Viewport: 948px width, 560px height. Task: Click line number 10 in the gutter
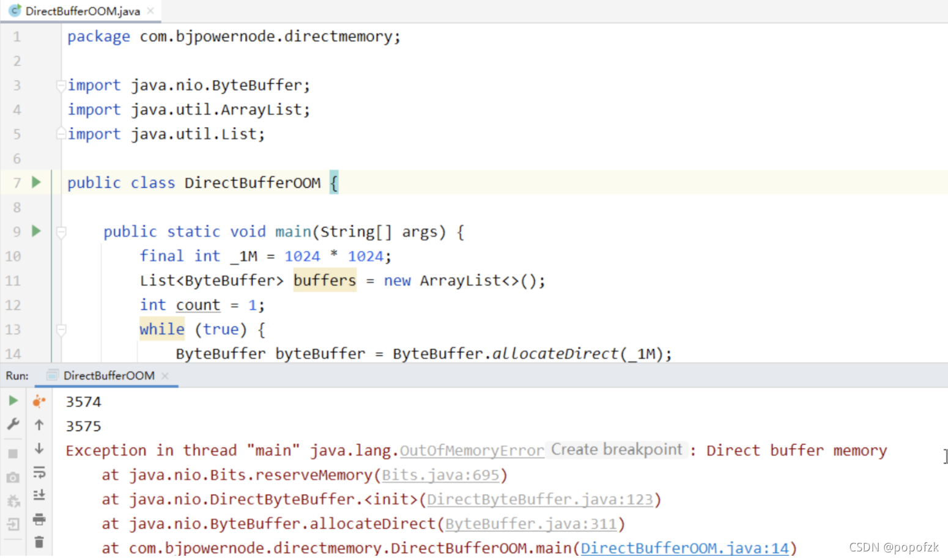click(13, 256)
